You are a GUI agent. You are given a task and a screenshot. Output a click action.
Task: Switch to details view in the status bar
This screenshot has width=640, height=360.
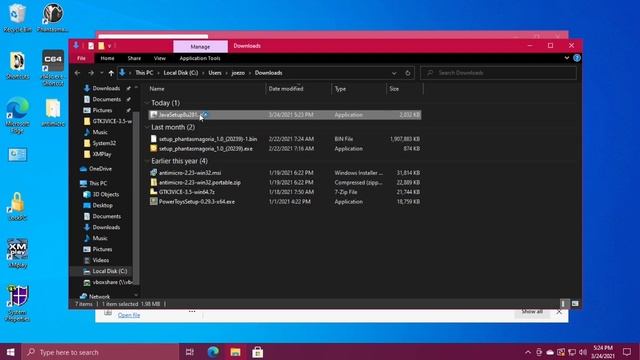point(563,304)
